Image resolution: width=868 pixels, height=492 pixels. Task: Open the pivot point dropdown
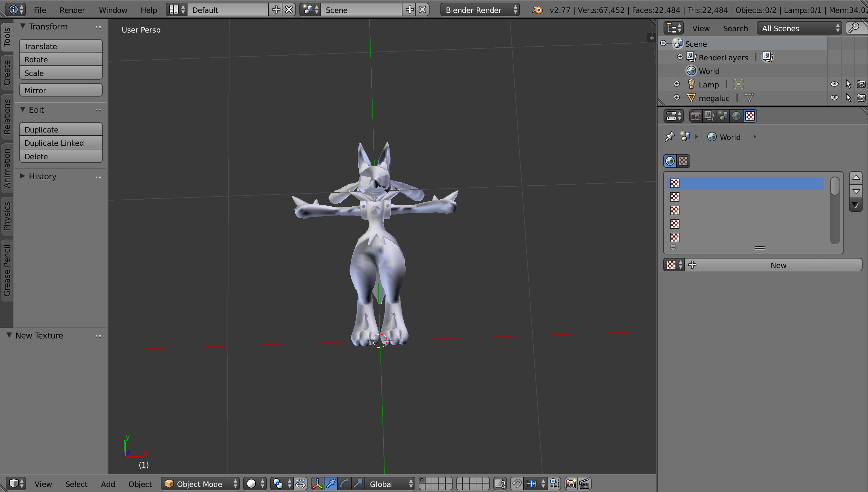click(x=282, y=484)
